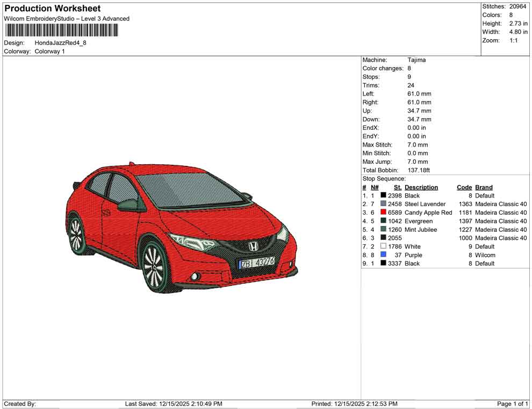Viewport: 532px width, 409px height.
Task: Select the Mint Jubilee color chip
Action: tap(383, 229)
